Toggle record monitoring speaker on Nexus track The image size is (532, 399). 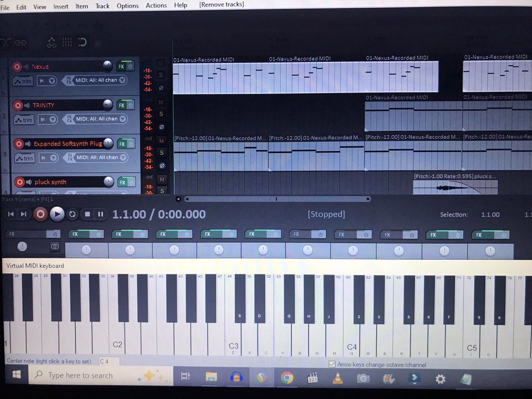click(x=27, y=67)
